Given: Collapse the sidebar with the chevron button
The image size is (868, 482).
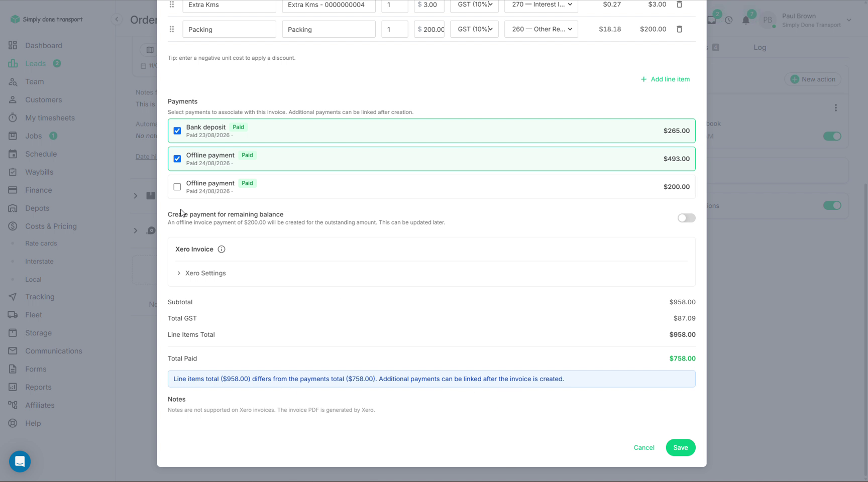Looking at the screenshot, I should 117,20.
